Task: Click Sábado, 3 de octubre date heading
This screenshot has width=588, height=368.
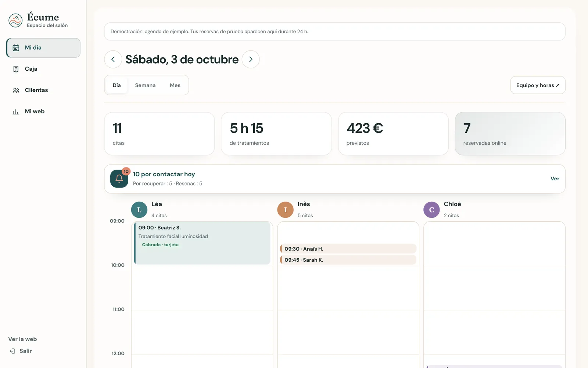Action: [x=182, y=59]
